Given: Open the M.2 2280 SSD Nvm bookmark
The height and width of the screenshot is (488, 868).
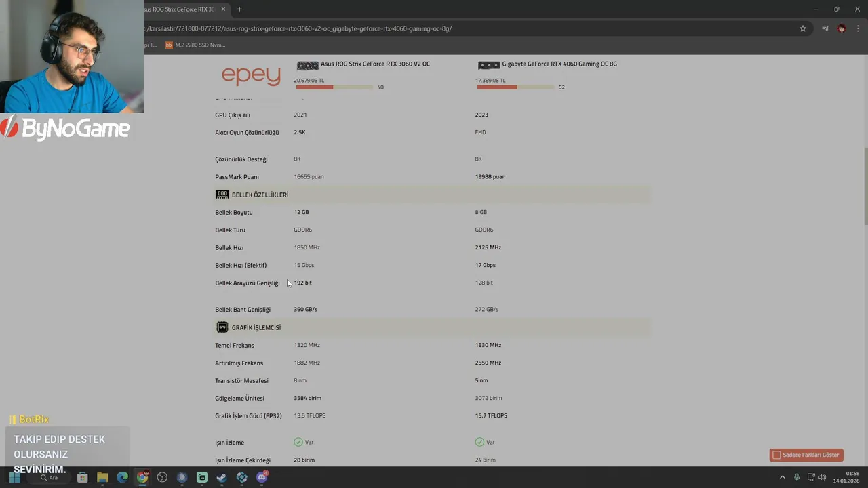Looking at the screenshot, I should coord(195,45).
